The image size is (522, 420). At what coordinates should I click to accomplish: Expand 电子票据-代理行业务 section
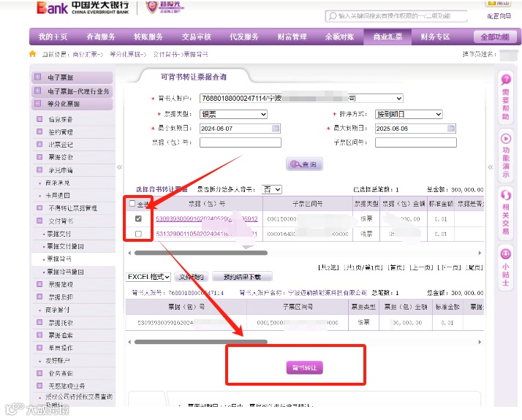point(37,91)
